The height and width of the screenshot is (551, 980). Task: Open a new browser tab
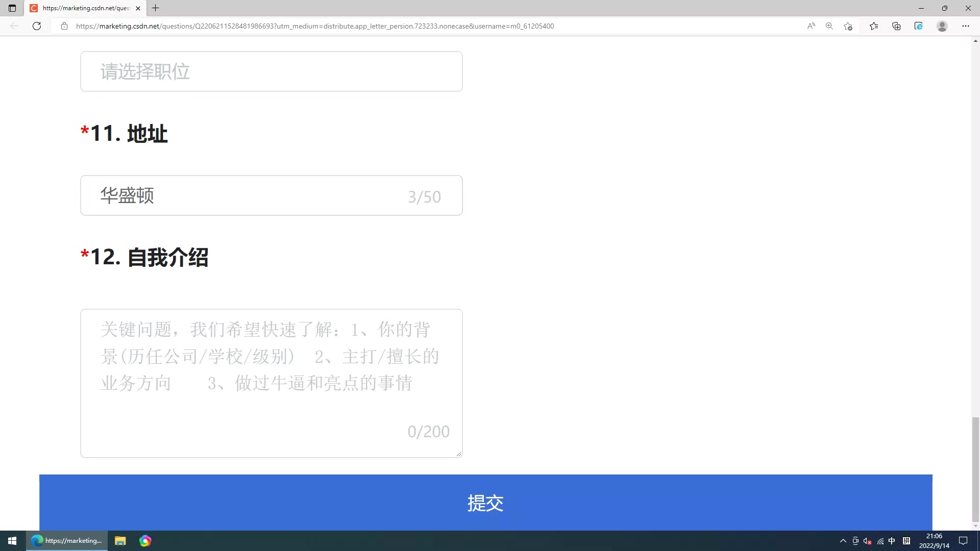155,8
